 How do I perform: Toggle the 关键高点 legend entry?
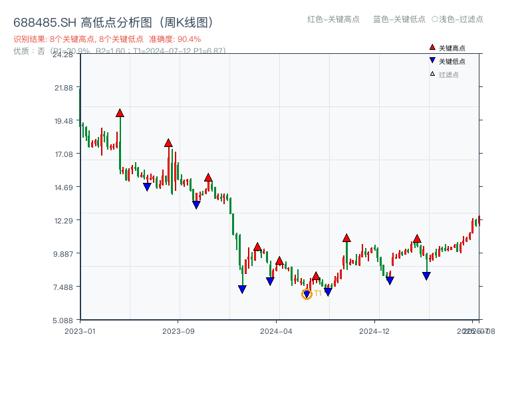pyautogui.click(x=452, y=48)
